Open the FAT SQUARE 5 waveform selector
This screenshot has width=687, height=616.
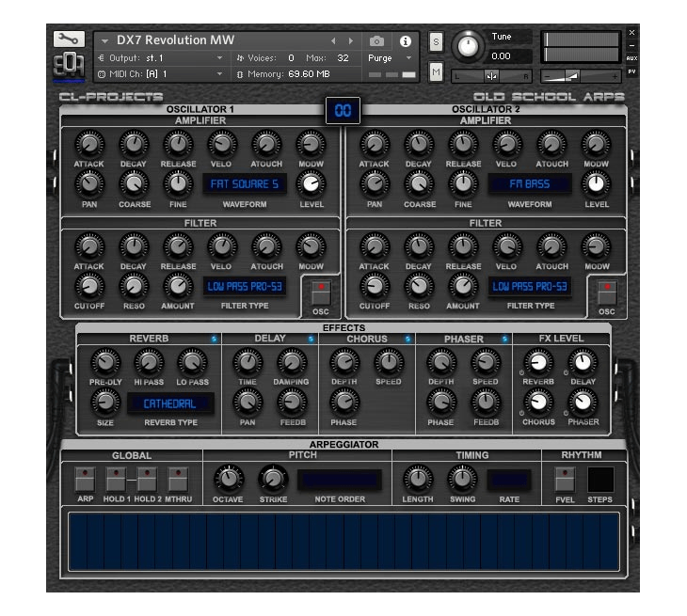(245, 184)
